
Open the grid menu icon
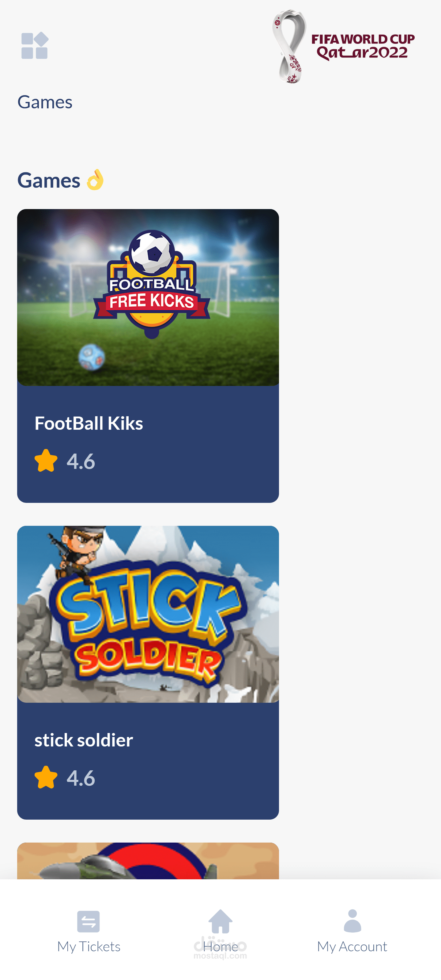(x=35, y=46)
